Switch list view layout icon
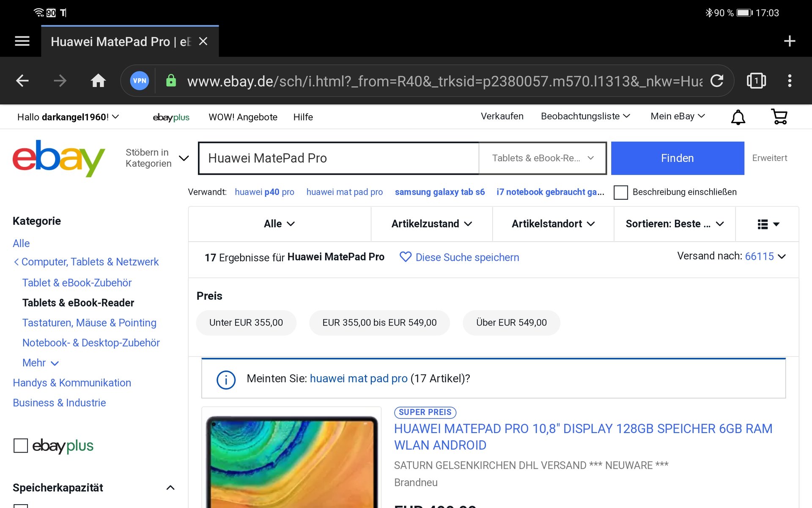812x508 pixels. pyautogui.click(x=768, y=224)
